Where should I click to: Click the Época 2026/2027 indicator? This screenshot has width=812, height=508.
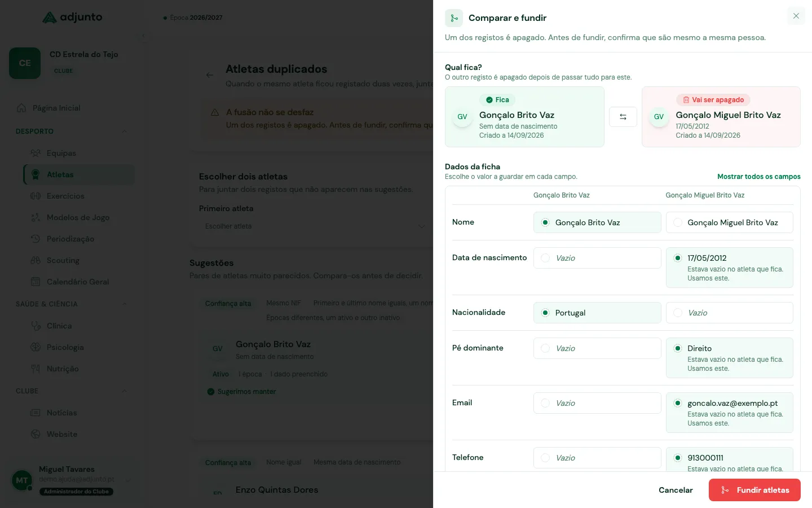click(193, 17)
